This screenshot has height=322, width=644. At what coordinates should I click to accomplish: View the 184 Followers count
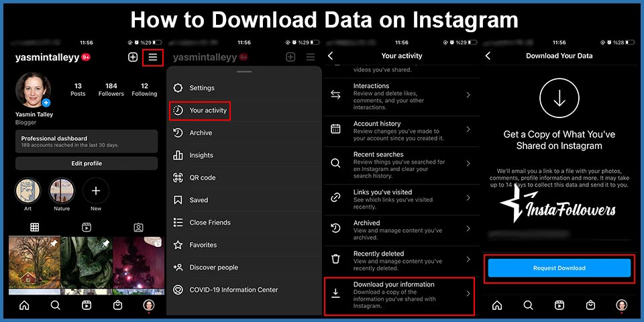pos(111,89)
